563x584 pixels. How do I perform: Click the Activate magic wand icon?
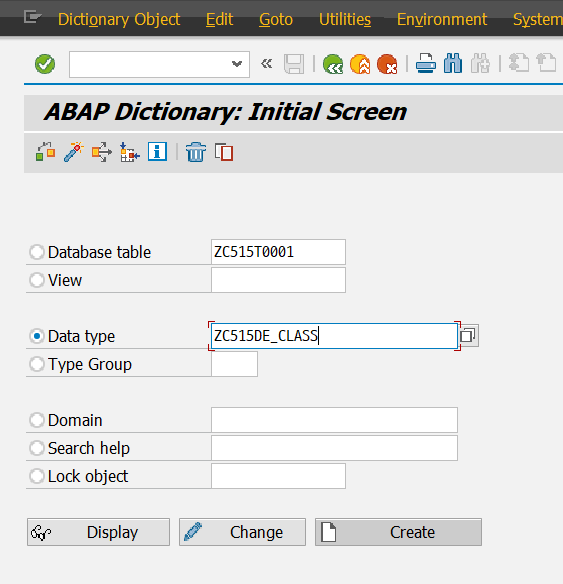coord(74,152)
